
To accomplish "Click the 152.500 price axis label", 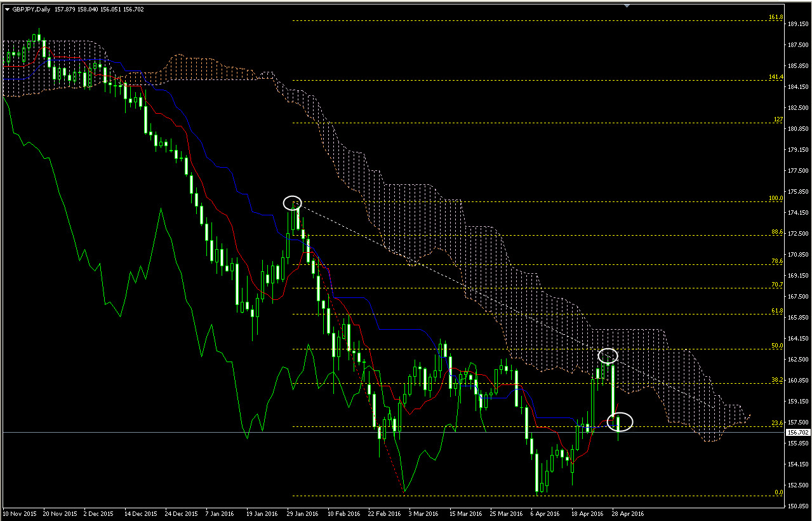I will (798, 485).
